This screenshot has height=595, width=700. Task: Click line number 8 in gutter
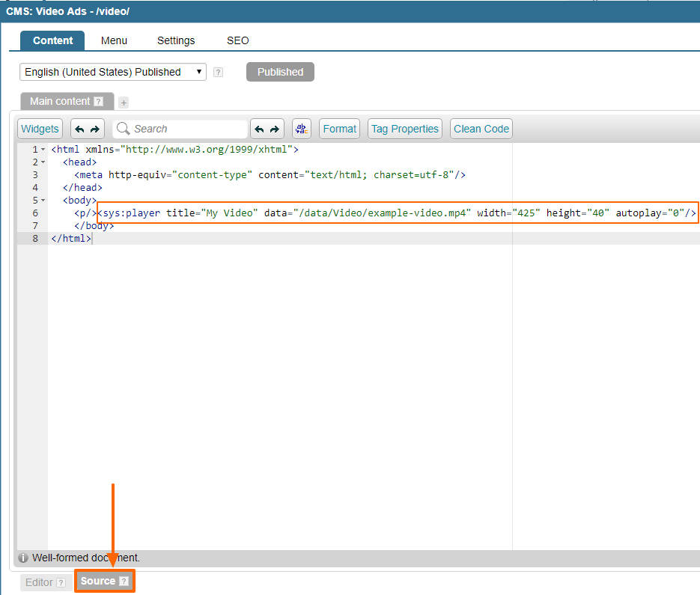click(35, 239)
